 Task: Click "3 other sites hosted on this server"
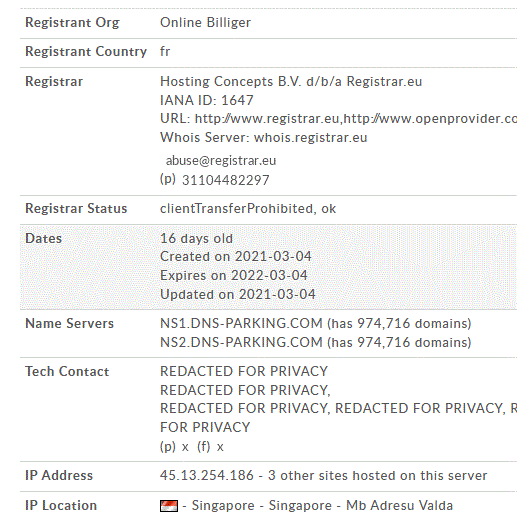click(377, 475)
